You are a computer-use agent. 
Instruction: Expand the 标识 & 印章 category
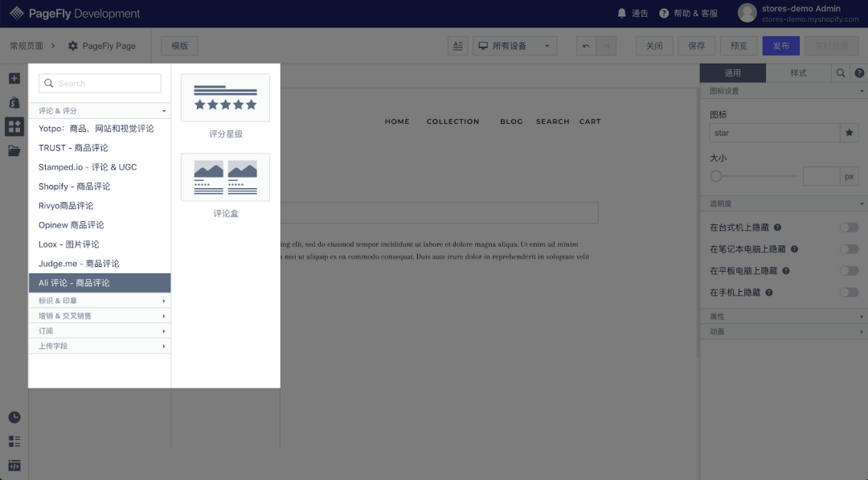tap(100, 301)
